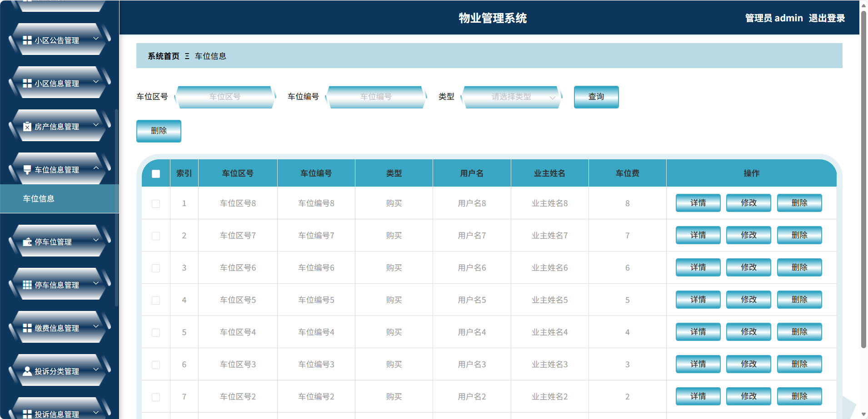Image resolution: width=868 pixels, height=419 pixels.
Task: Click 删除 for 车位区号6 row
Action: pyautogui.click(x=799, y=267)
